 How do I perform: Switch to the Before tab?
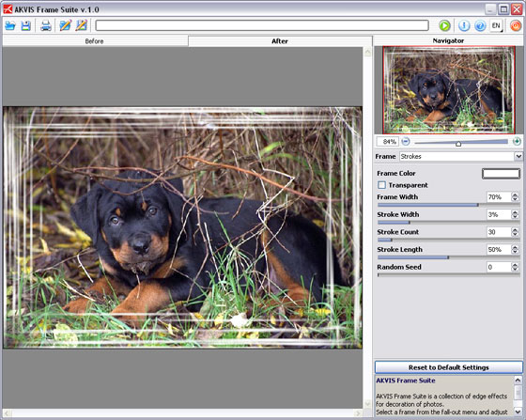pos(95,41)
